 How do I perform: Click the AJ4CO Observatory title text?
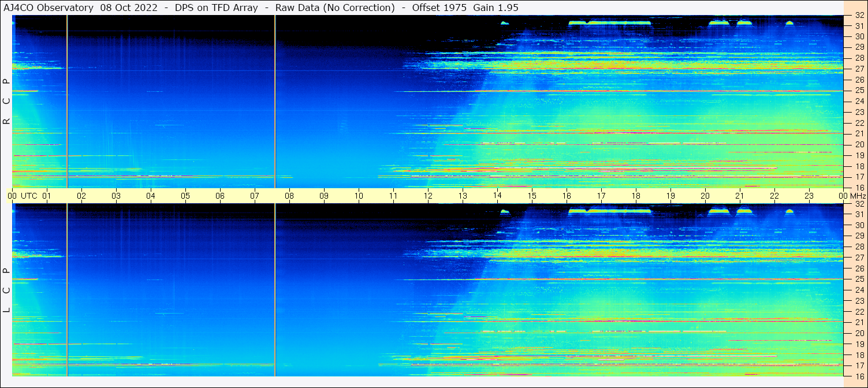[x=49, y=8]
